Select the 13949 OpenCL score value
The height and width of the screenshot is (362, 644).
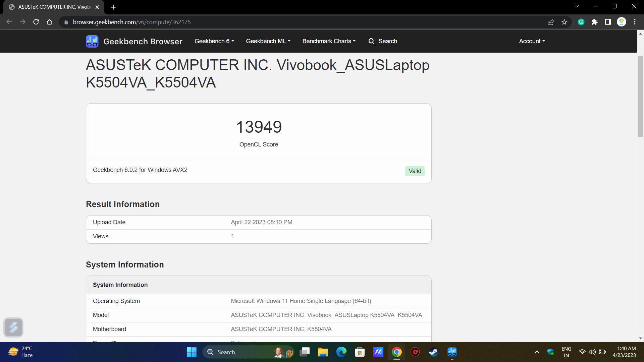[x=259, y=127]
